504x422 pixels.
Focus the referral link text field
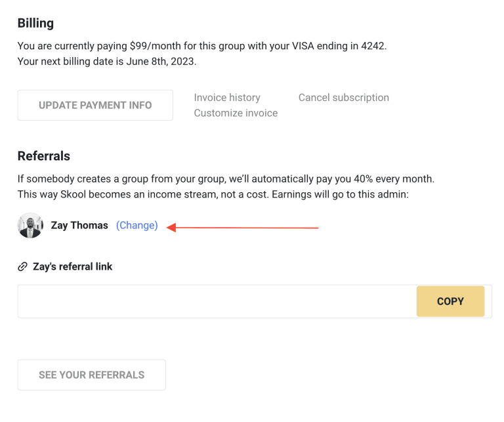217,301
